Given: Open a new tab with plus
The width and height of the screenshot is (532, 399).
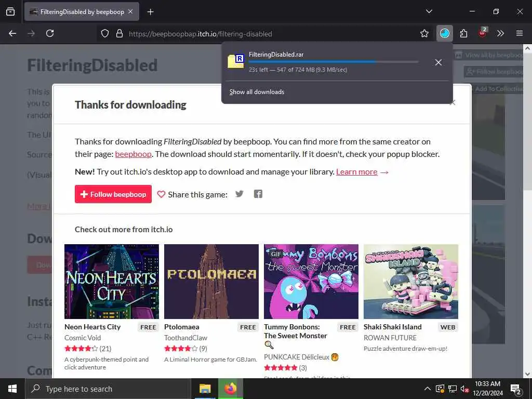Looking at the screenshot, I should tap(150, 12).
